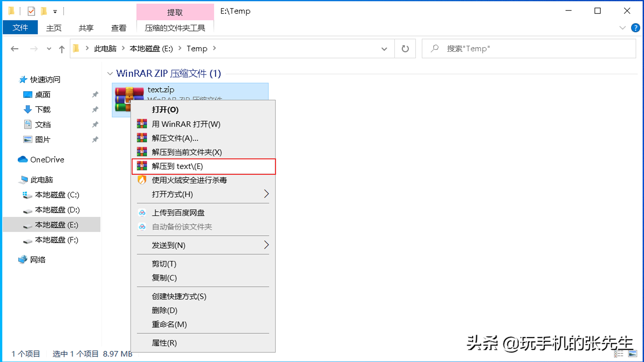
Task: Click the back navigation arrow
Action: (14, 49)
